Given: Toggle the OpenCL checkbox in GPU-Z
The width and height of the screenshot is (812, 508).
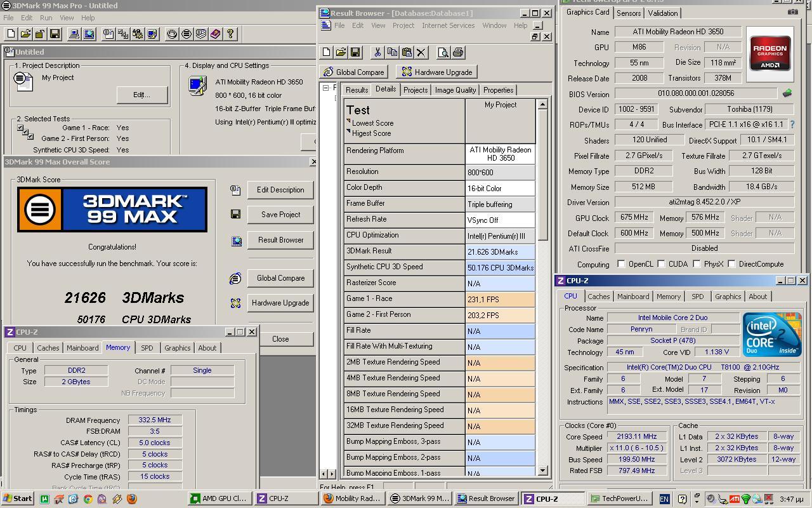Looking at the screenshot, I should 621,264.
